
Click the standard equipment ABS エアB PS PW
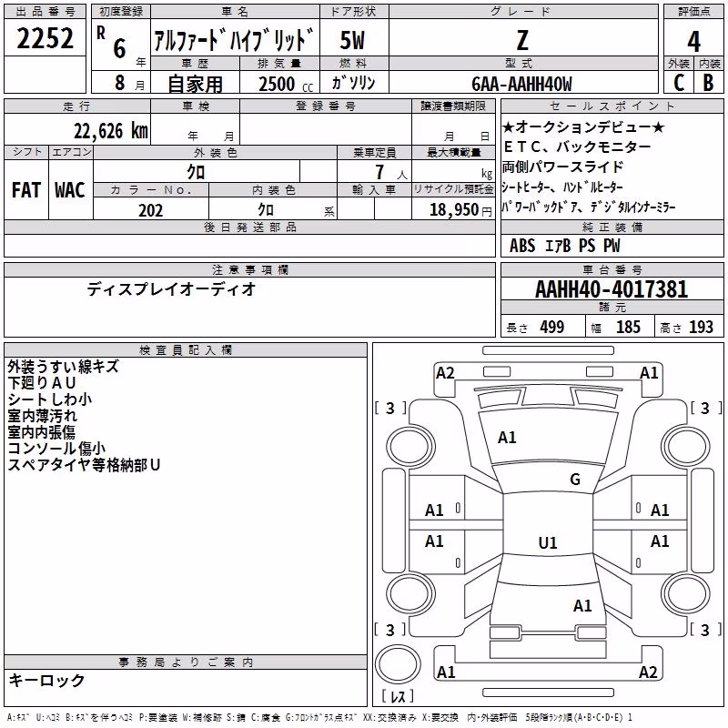(x=564, y=246)
